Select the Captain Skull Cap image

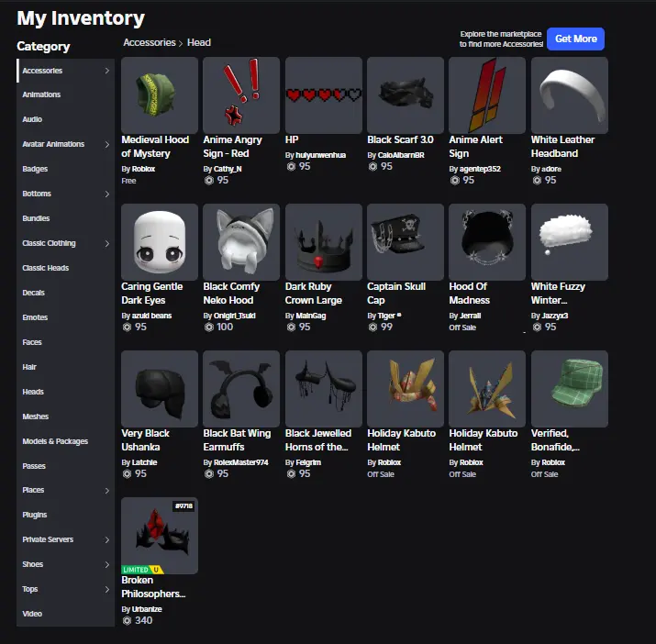pos(405,242)
